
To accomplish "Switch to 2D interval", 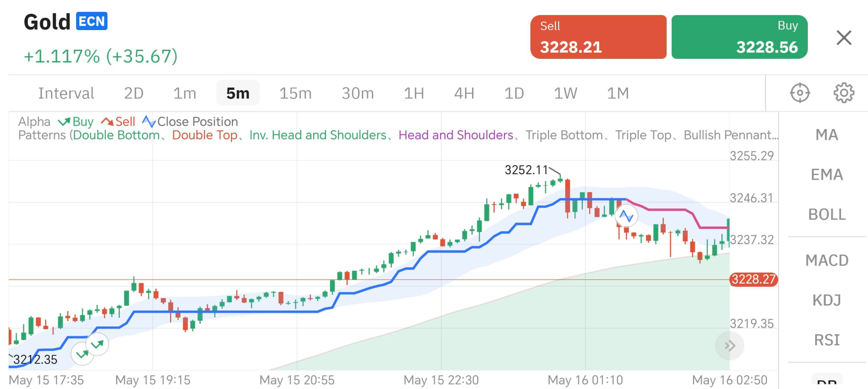I will (134, 93).
